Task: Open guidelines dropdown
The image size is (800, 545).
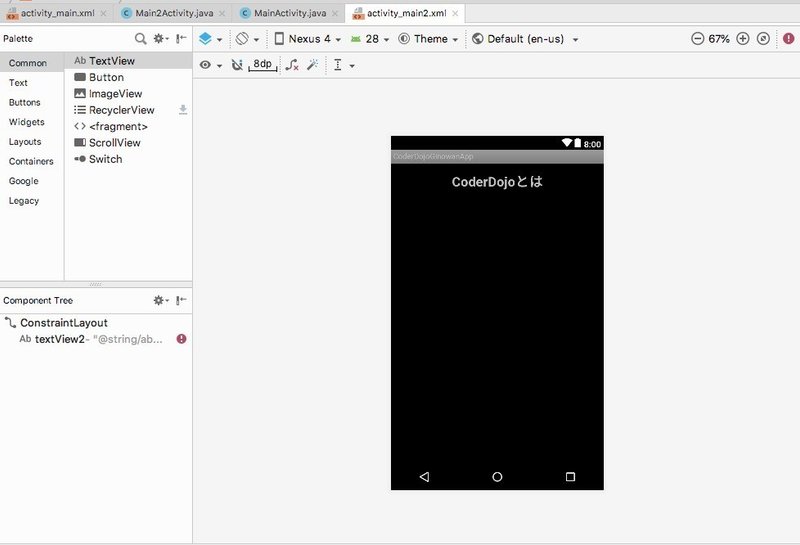Action: click(344, 65)
